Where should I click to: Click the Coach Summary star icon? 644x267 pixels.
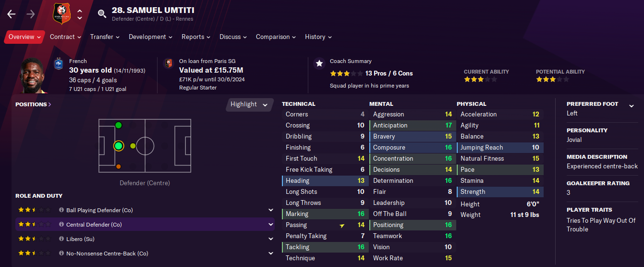pyautogui.click(x=319, y=64)
